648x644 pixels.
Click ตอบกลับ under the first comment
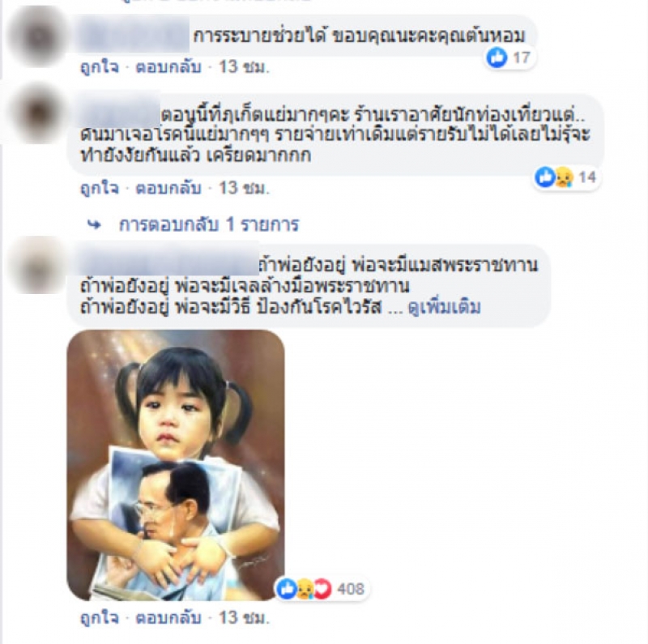[168, 66]
